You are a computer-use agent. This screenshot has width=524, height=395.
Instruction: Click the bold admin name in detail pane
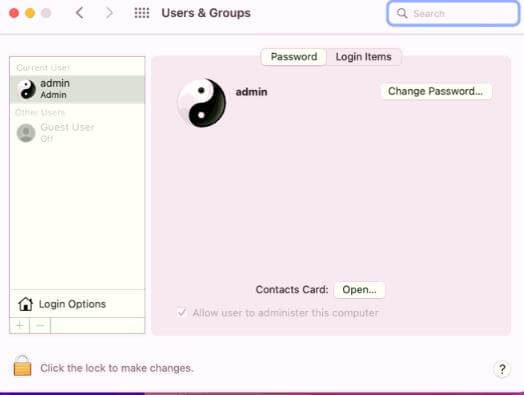(251, 92)
